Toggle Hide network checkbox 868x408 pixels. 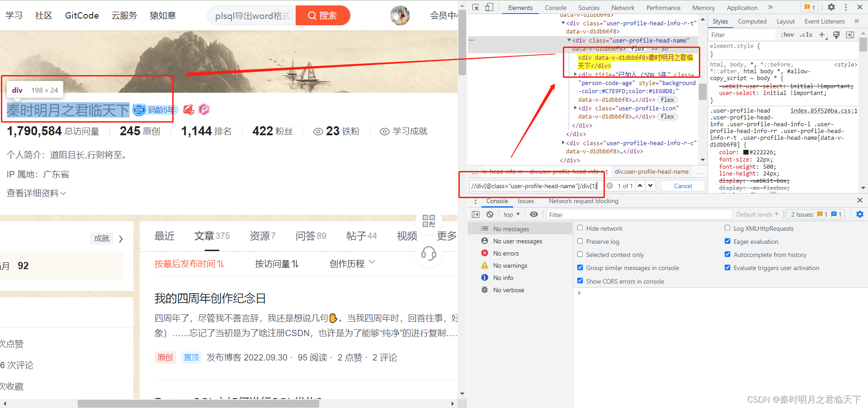580,228
